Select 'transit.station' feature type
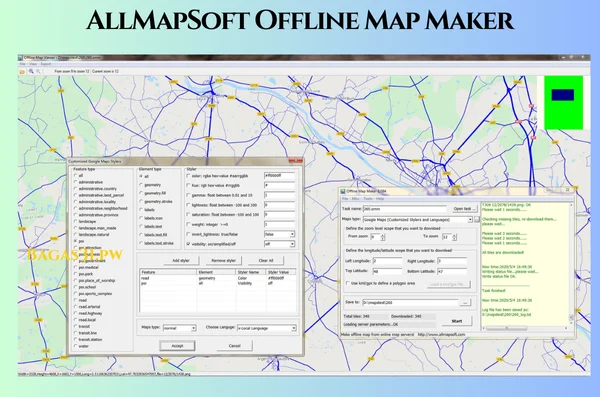 pyautogui.click(x=75, y=339)
